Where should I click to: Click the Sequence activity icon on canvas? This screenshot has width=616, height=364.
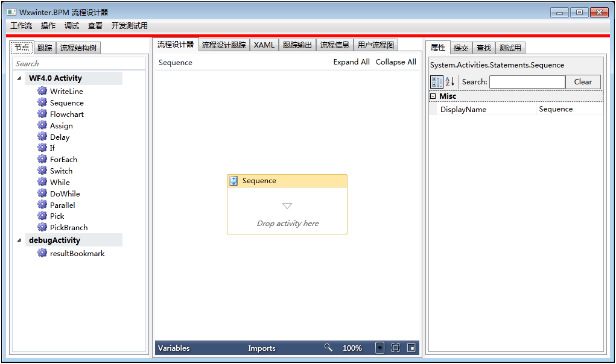point(233,181)
